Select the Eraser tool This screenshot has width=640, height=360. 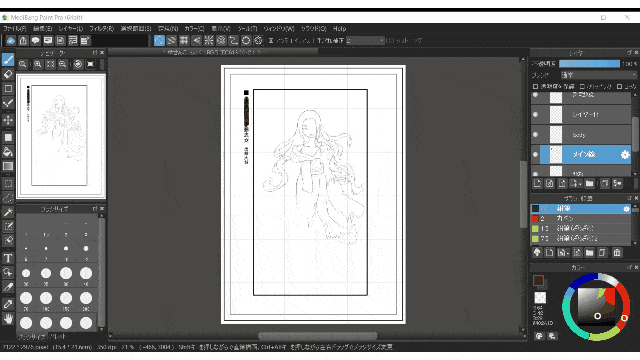click(x=8, y=74)
